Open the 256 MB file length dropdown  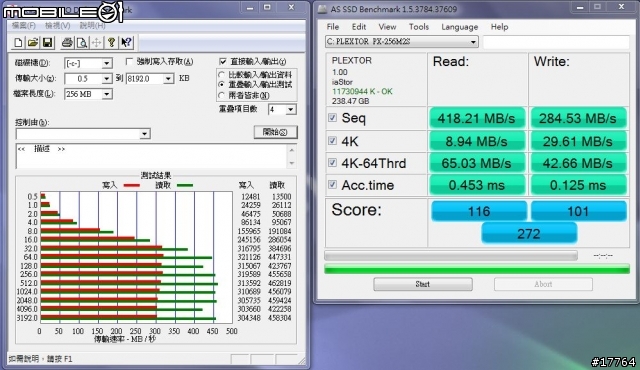[107, 94]
